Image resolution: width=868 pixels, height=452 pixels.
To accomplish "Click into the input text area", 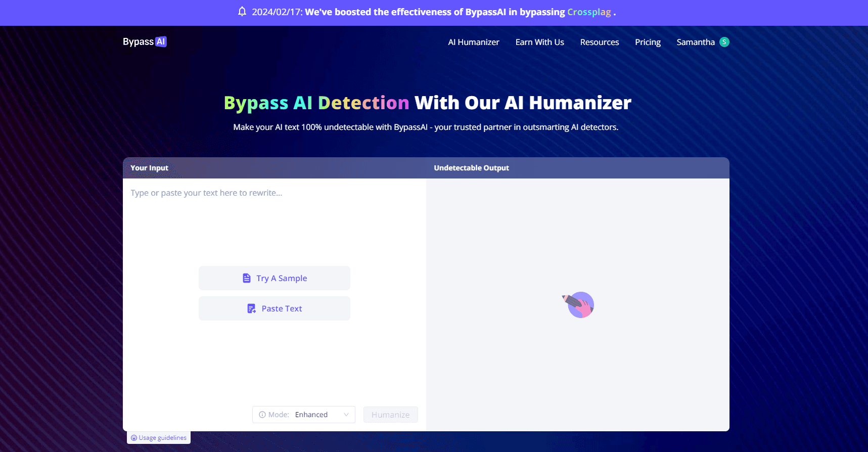I will tap(273, 222).
